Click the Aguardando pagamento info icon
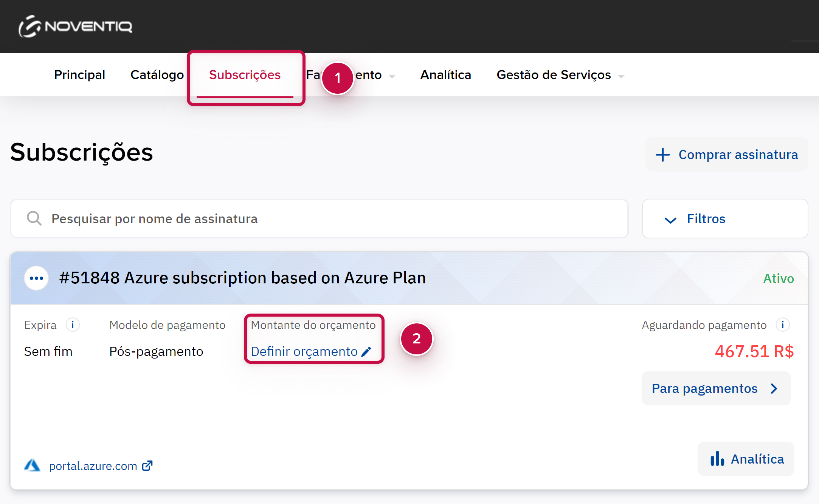The height and width of the screenshot is (504, 819). (782, 325)
